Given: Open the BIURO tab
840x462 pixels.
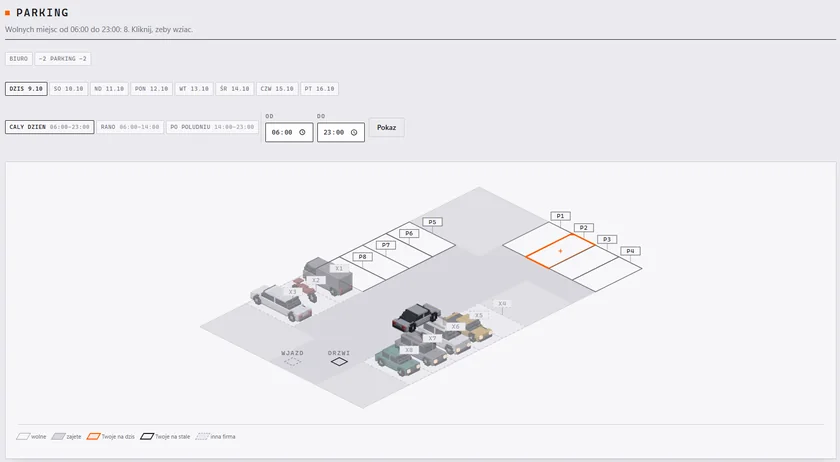Looking at the screenshot, I should pyautogui.click(x=19, y=58).
